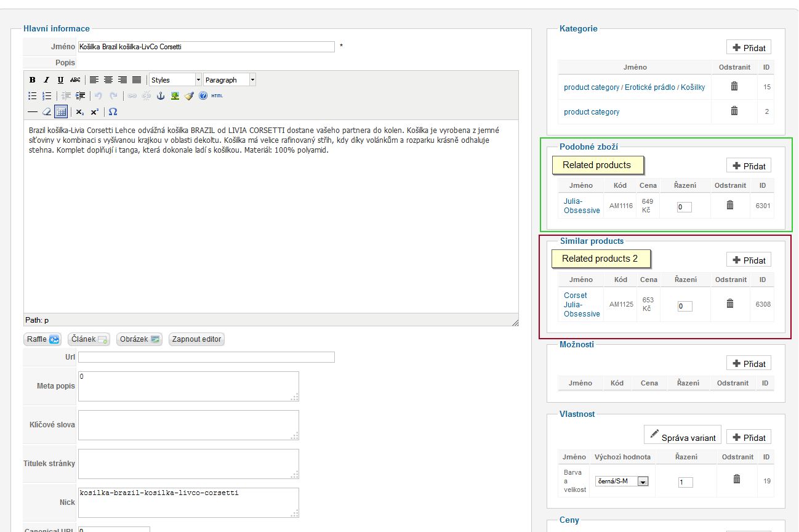Delete the Barva a velikost property

point(737,480)
